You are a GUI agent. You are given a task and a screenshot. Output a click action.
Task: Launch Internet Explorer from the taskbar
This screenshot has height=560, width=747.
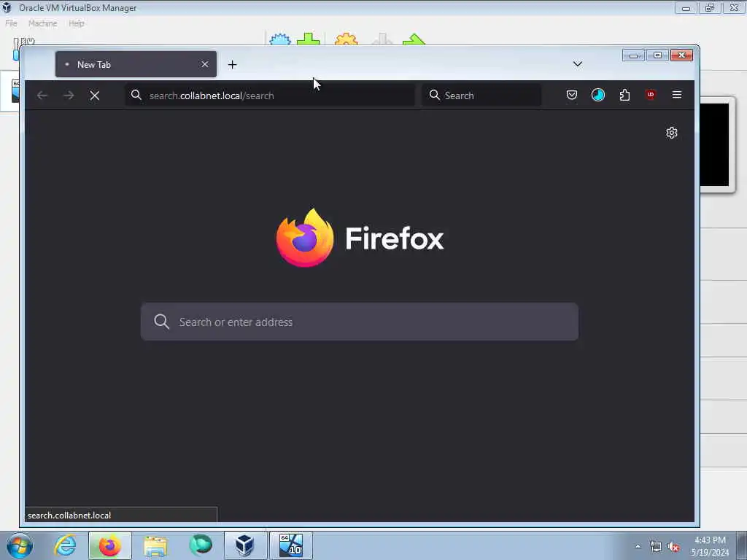[x=65, y=545]
